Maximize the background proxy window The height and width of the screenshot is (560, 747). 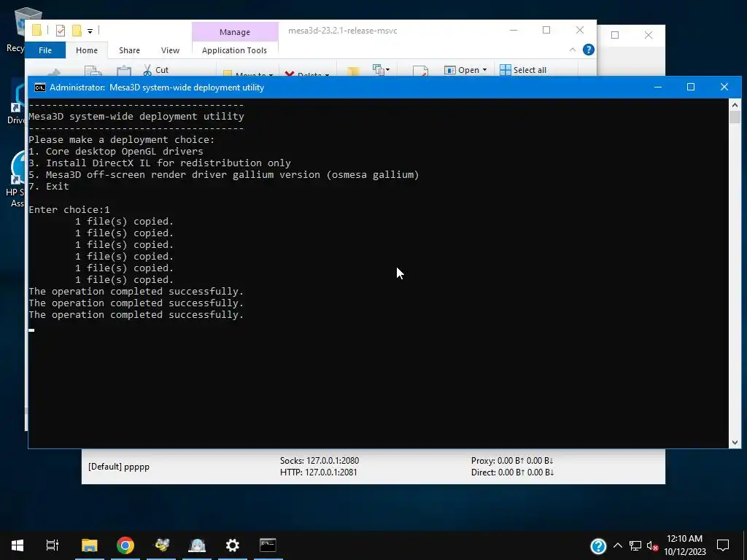(615, 35)
